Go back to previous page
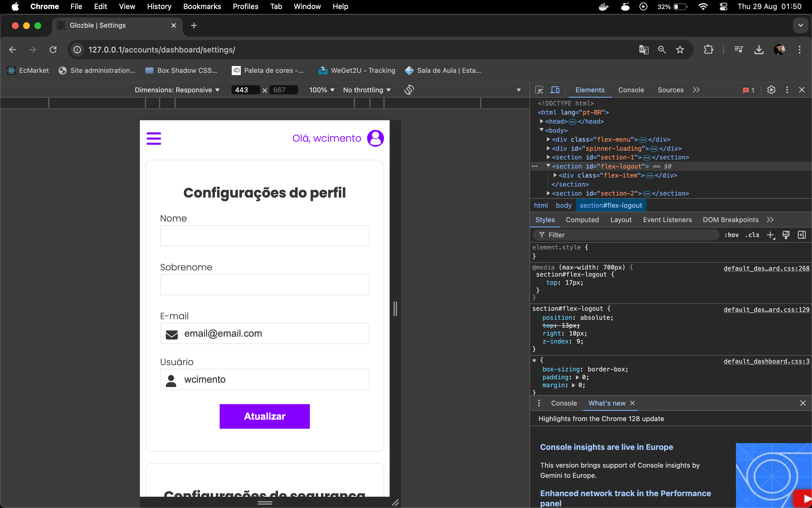Viewport: 812px width, 508px height. pos(12,50)
